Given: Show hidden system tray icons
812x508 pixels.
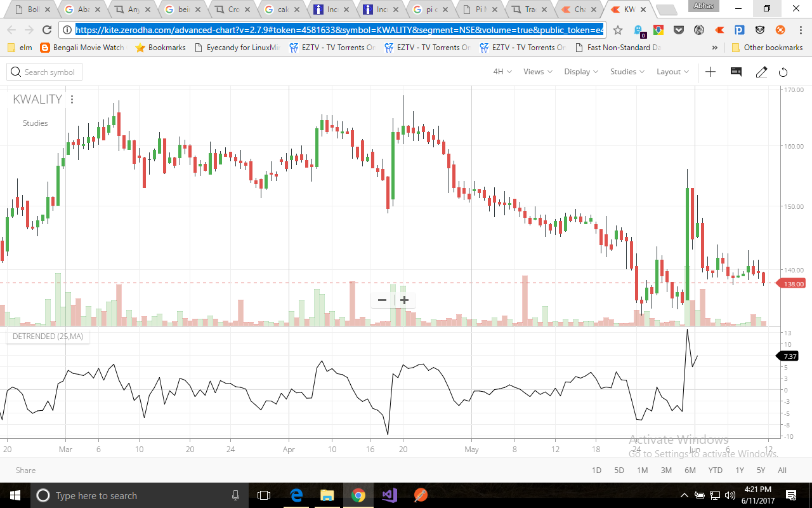Looking at the screenshot, I should (x=684, y=495).
